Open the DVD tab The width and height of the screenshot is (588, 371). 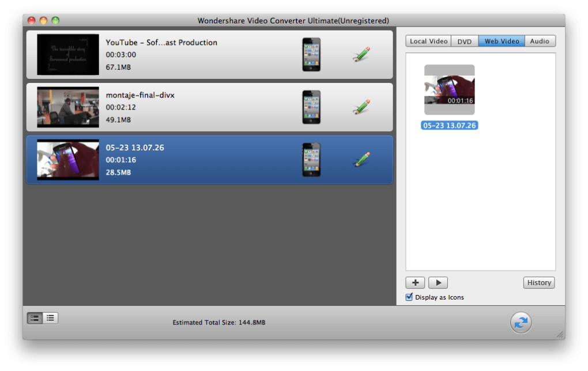(x=464, y=41)
